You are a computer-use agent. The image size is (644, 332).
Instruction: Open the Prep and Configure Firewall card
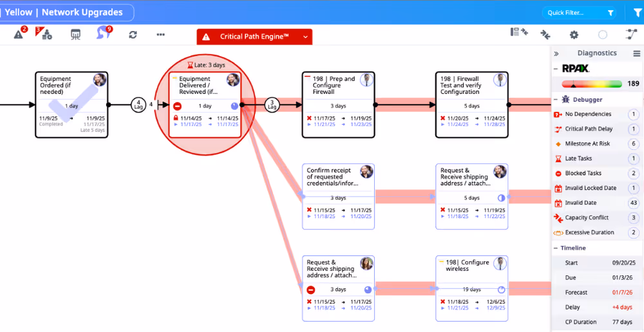[x=339, y=105]
